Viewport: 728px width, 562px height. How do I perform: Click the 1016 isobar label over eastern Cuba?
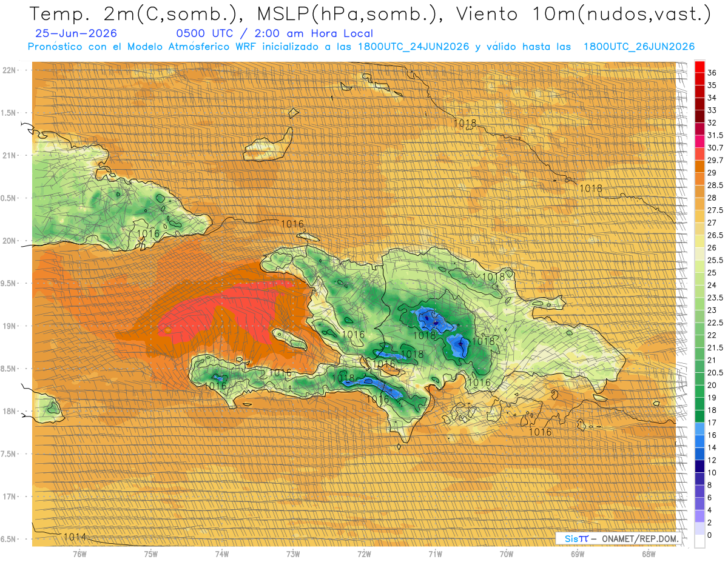point(149,233)
